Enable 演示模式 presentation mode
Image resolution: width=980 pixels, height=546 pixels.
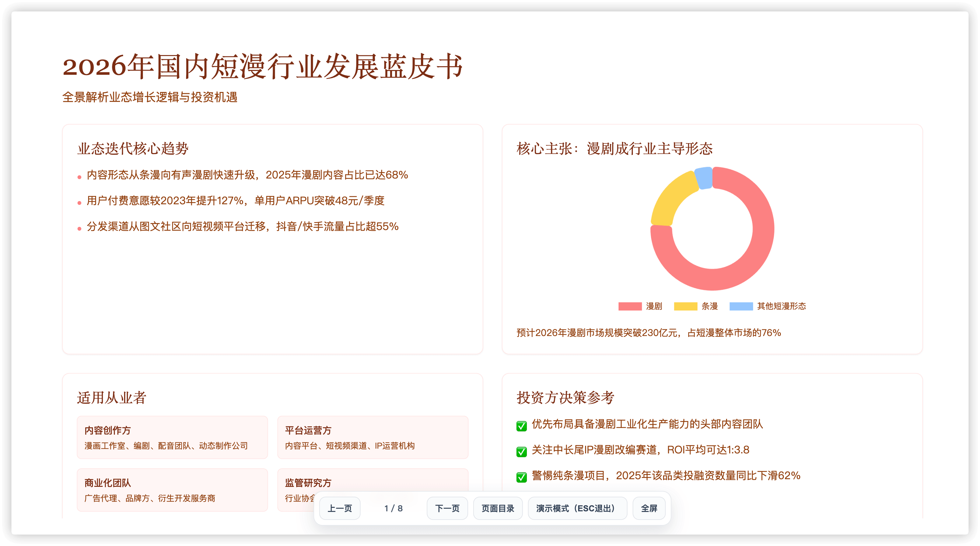(577, 508)
